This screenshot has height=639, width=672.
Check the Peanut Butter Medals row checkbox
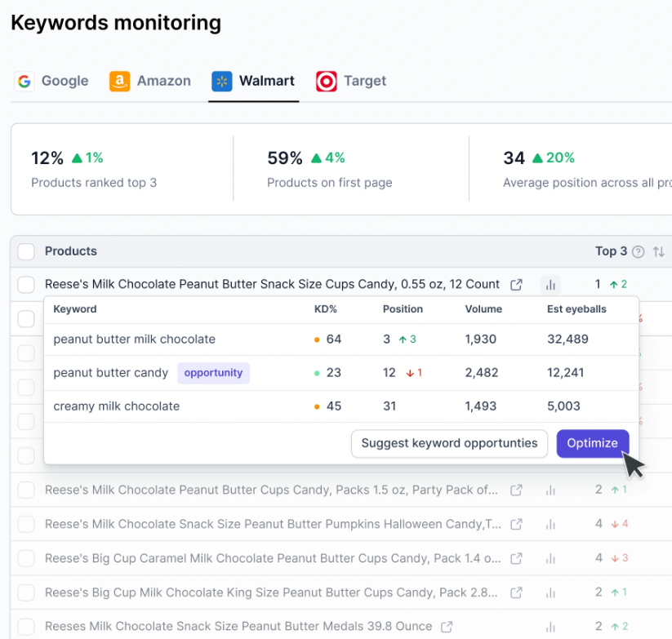coord(26,627)
